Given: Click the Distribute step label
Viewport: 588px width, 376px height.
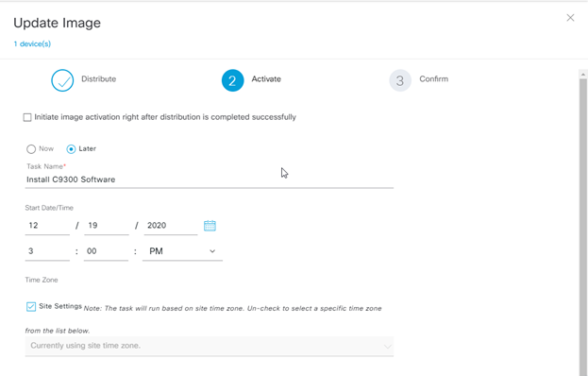Looking at the screenshot, I should pos(98,79).
